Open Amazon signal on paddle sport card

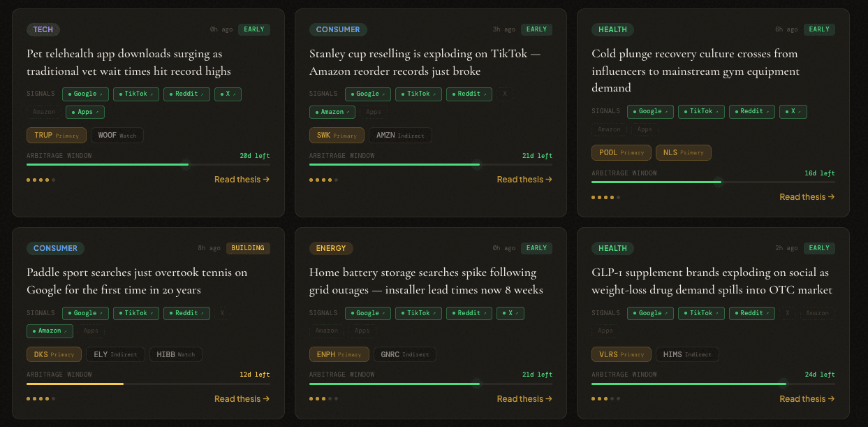point(50,331)
